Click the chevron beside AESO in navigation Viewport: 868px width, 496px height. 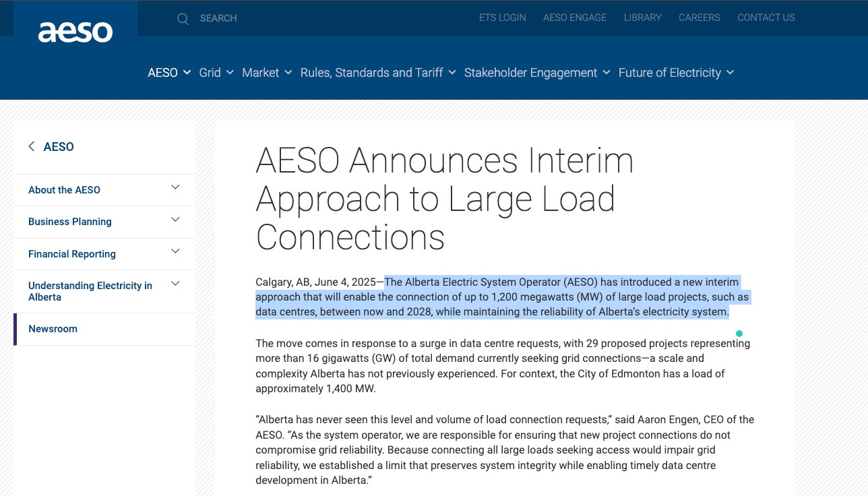pyautogui.click(x=187, y=73)
